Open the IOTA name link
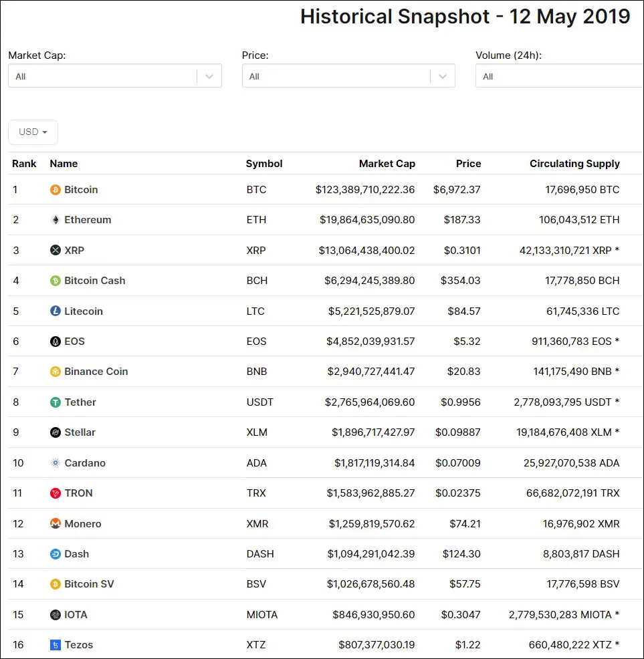The height and width of the screenshot is (659, 644). pyautogui.click(x=76, y=615)
